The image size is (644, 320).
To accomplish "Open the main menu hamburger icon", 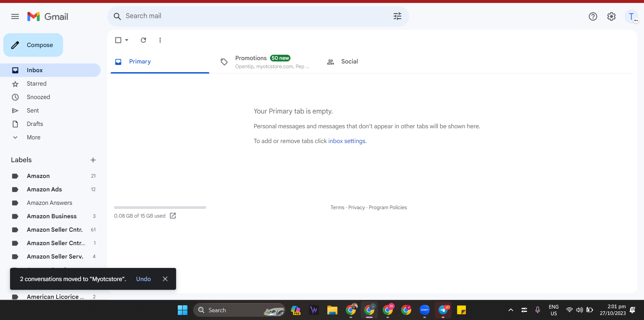I will 15,16.
